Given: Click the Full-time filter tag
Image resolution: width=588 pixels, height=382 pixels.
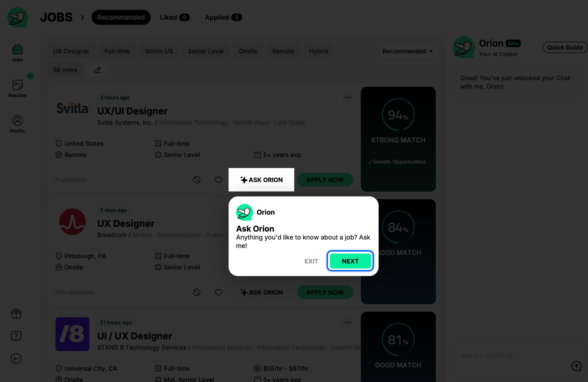Looking at the screenshot, I should 117,51.
